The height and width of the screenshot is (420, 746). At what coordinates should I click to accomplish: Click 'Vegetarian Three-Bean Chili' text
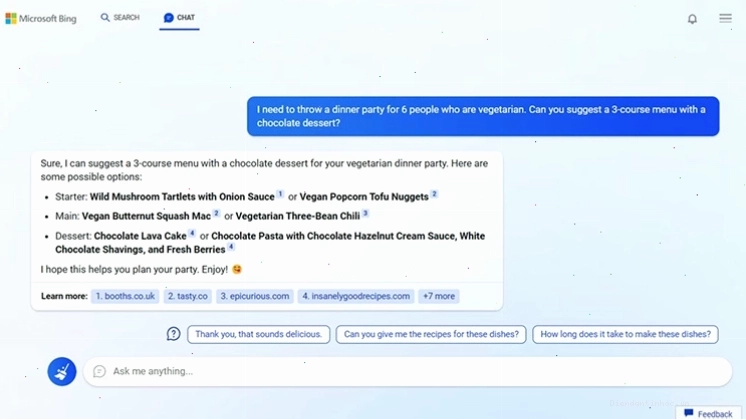(x=298, y=216)
